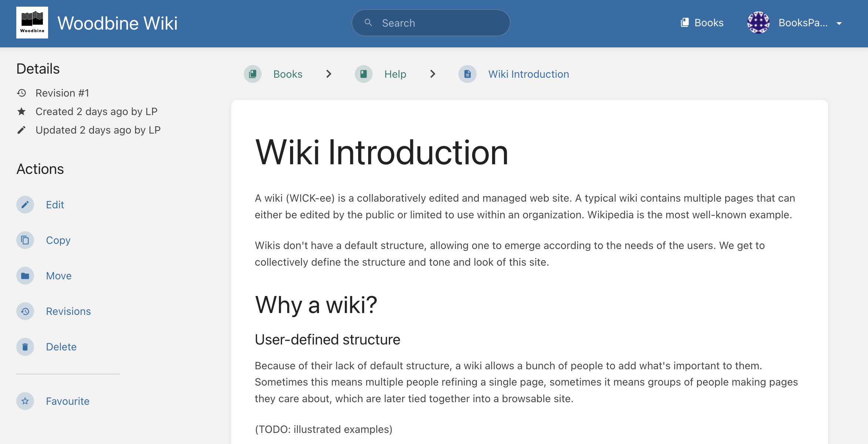Open the BooksPa... user menu dropdown arrow
Viewport: 868px width, 444px height.
coord(839,23)
